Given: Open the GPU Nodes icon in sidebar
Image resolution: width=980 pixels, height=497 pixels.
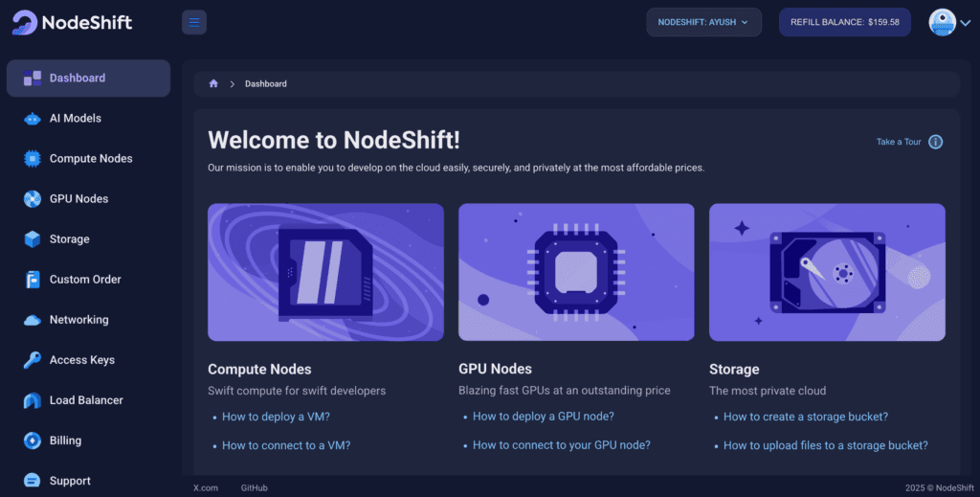Looking at the screenshot, I should tap(33, 199).
